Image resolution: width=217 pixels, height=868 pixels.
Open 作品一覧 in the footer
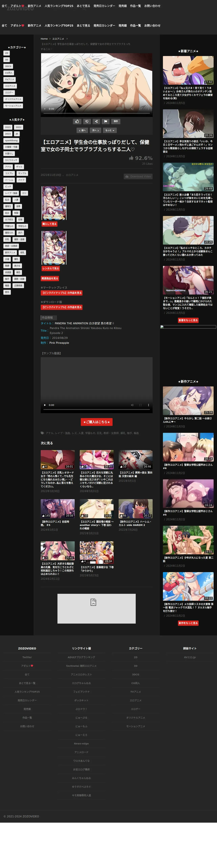click(27, 718)
